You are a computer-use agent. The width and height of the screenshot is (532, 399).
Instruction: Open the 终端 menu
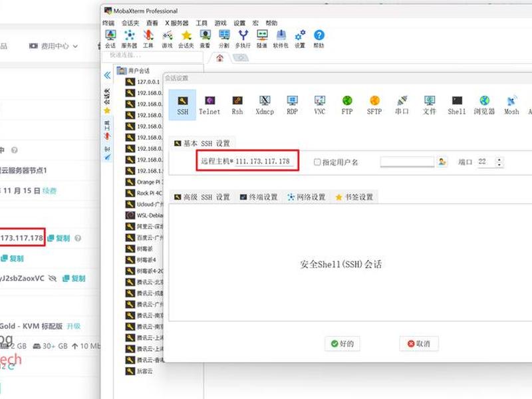[108, 23]
